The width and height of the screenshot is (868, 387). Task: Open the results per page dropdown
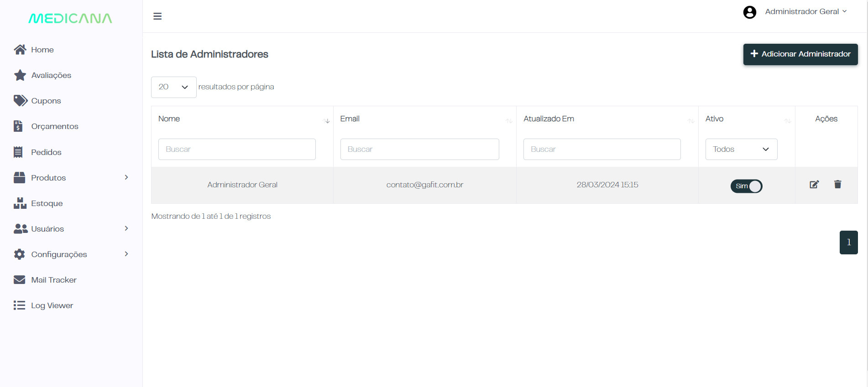pyautogui.click(x=173, y=87)
